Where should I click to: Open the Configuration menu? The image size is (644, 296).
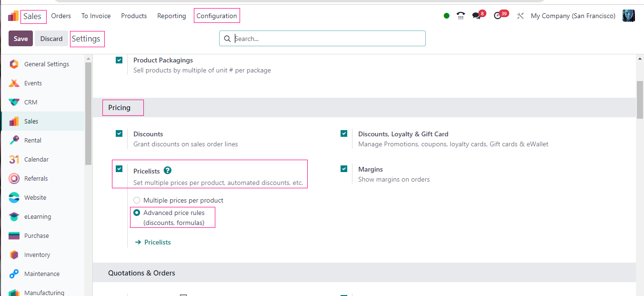point(217,16)
